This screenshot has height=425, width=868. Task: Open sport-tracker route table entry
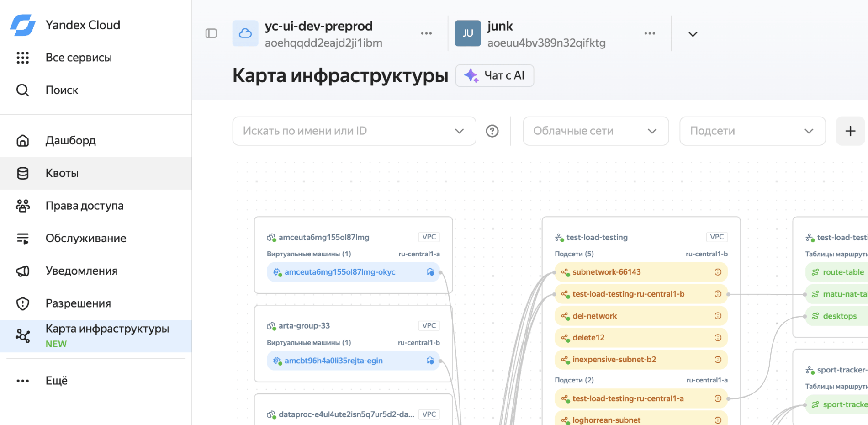[836, 405]
